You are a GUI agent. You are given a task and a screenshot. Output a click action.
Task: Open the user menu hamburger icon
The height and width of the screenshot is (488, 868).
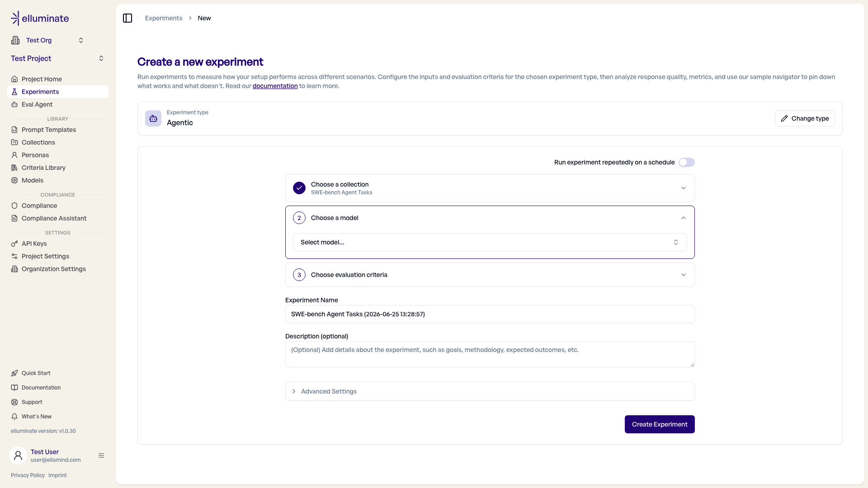(x=101, y=455)
